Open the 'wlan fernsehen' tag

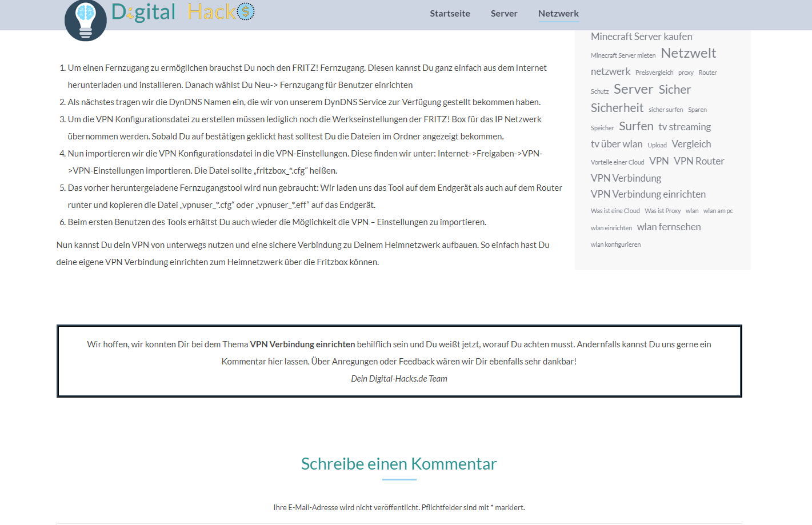pyautogui.click(x=669, y=227)
